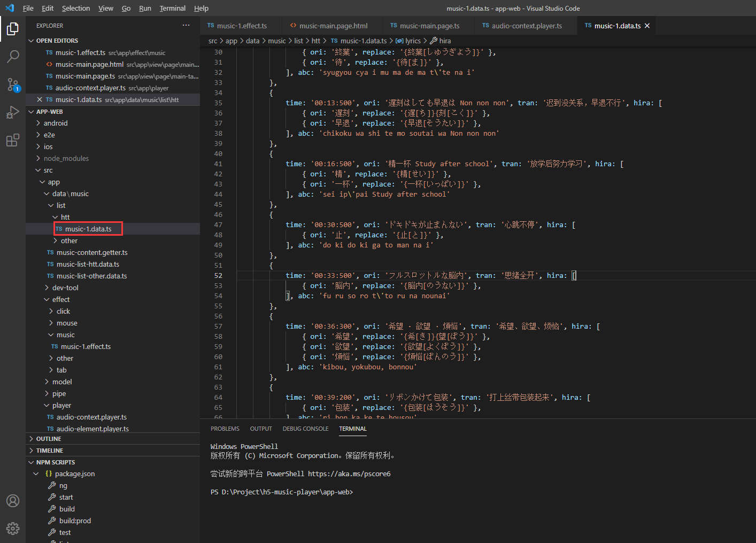Open music-main.page.ts in Open Editors list
Image resolution: width=756 pixels, height=543 pixels.
(113, 76)
